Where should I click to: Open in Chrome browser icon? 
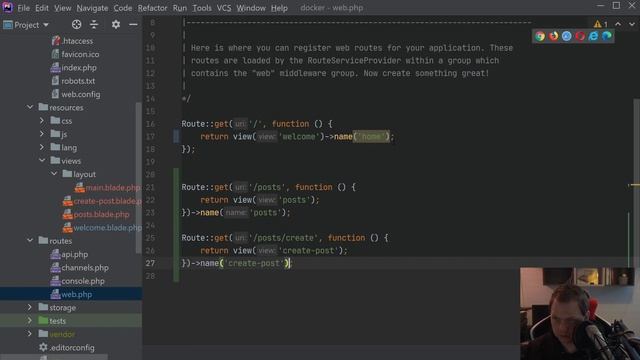point(540,36)
